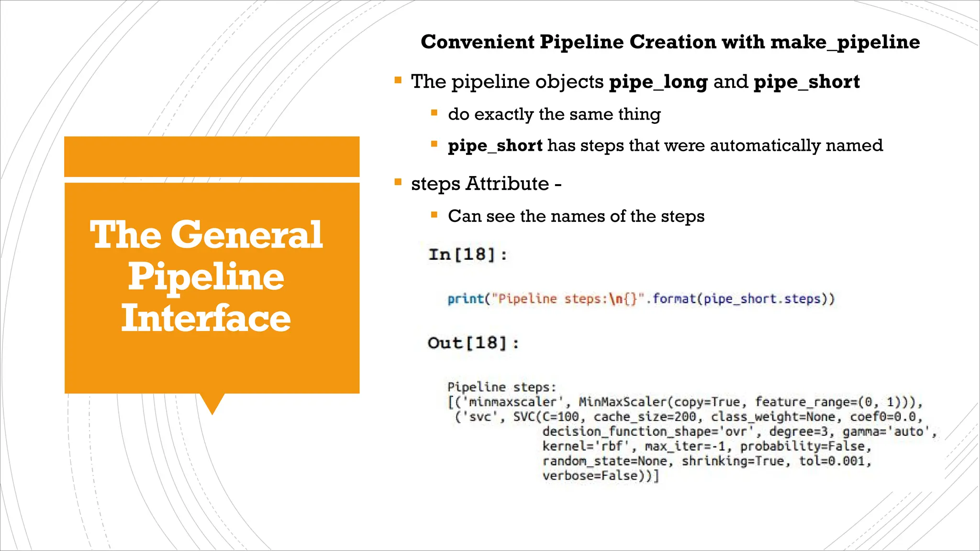Click the 'verbose=False))]' output line
980x551 pixels.
pos(601,476)
